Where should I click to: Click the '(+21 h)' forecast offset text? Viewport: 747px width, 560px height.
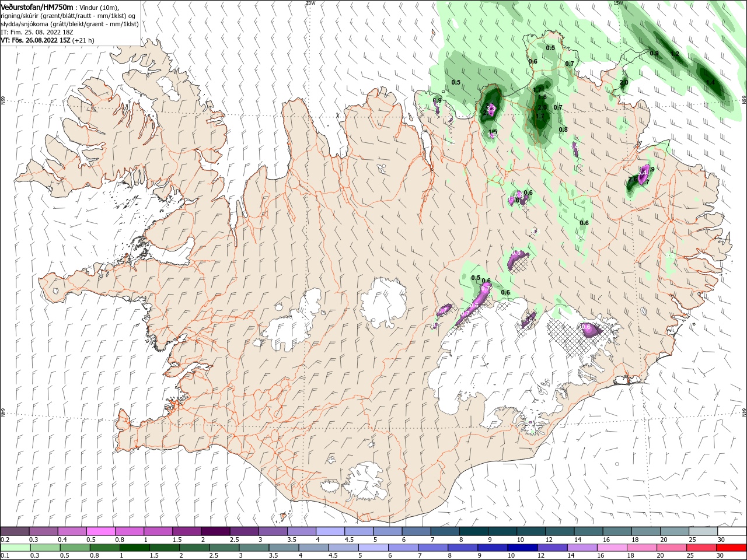click(84, 40)
